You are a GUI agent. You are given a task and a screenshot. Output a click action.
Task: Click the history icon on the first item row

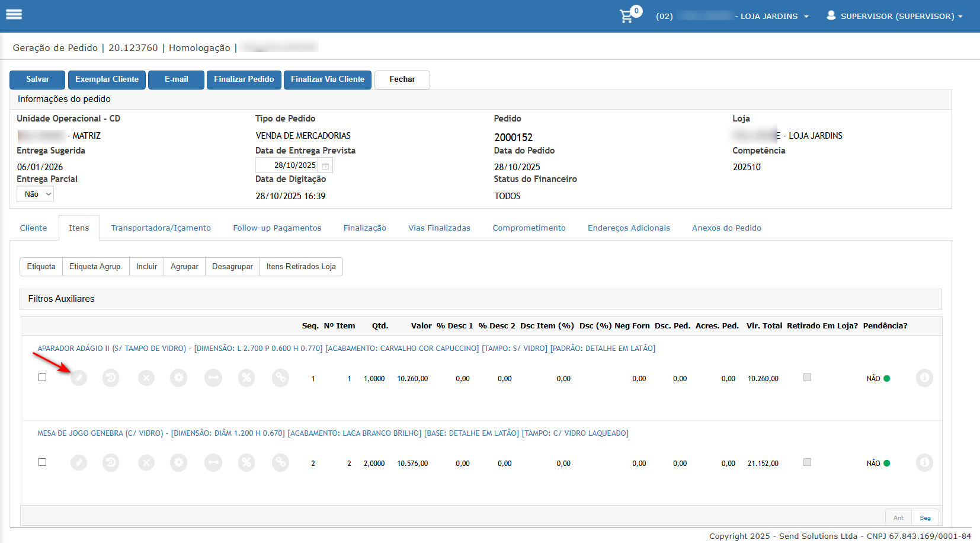pos(111,378)
